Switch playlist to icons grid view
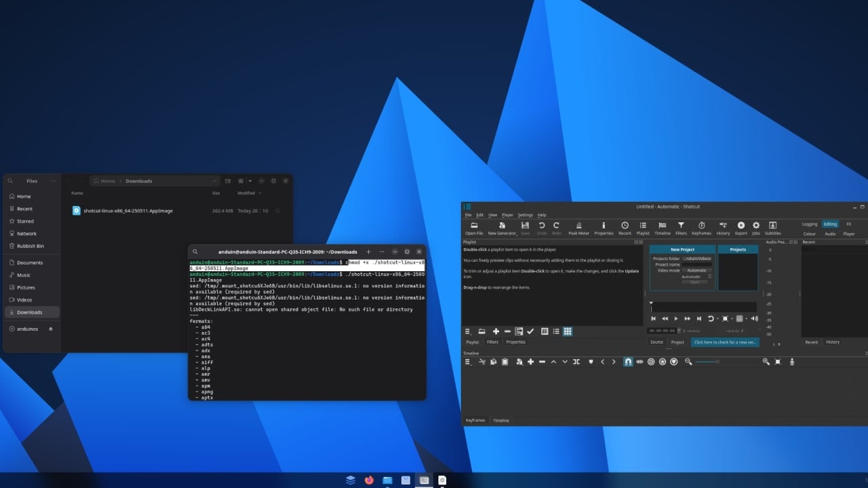The image size is (868, 488). (568, 331)
